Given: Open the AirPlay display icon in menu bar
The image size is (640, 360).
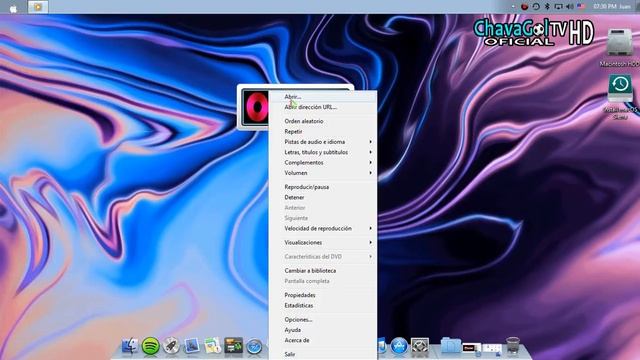Looking at the screenshot, I should click(x=558, y=7).
